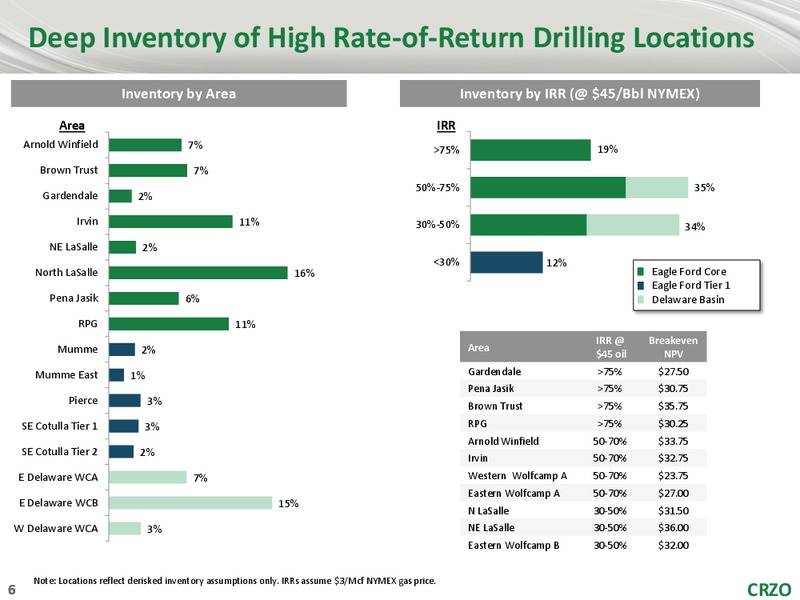Click the slide page number 6

12,590
